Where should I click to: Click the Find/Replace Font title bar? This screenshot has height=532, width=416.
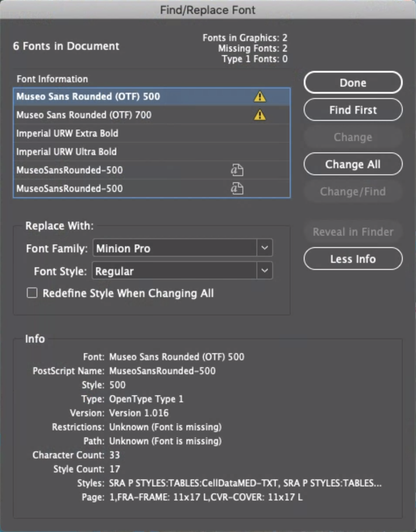(208, 10)
